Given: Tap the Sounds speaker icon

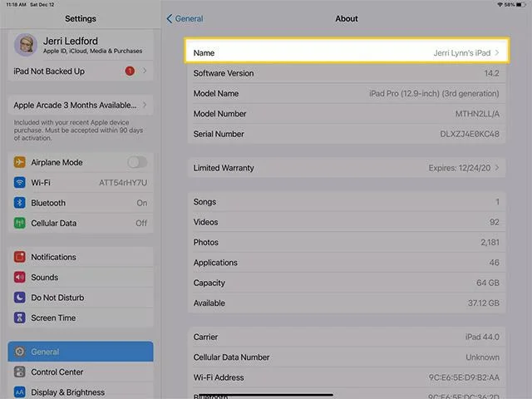Looking at the screenshot, I should [x=20, y=277].
